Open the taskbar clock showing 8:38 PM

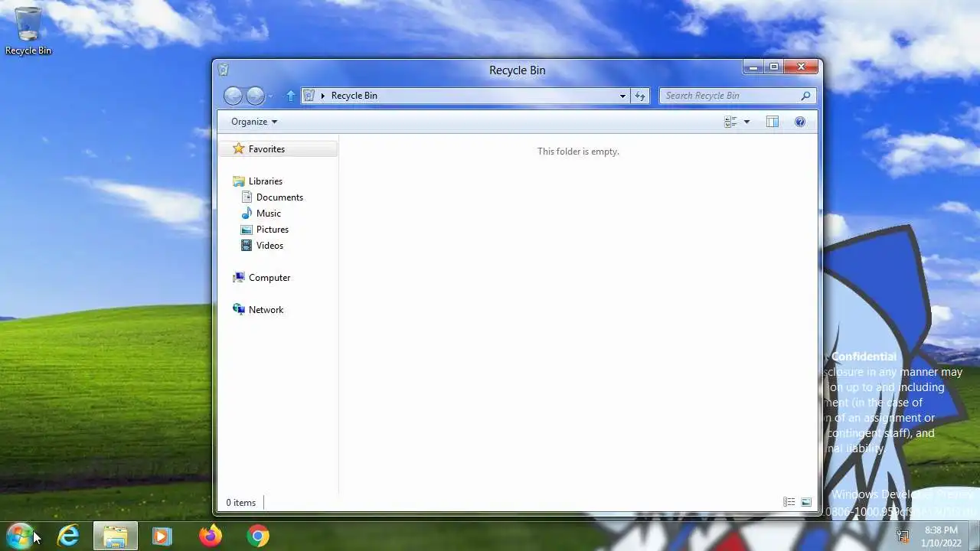tap(941, 536)
